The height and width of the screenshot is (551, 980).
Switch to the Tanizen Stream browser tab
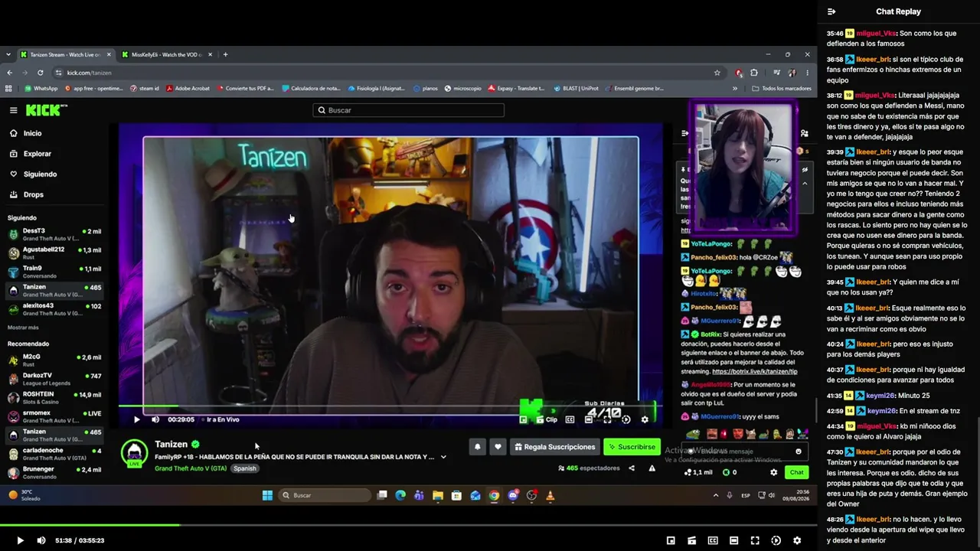tap(65, 54)
